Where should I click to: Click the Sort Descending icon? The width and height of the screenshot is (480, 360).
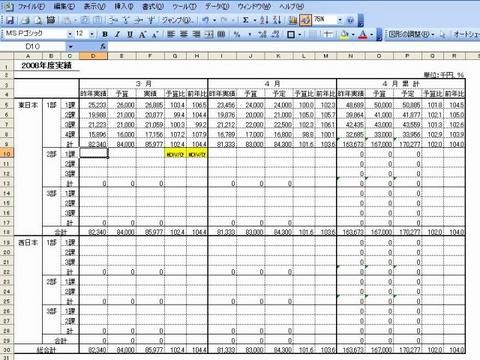tap(277, 20)
